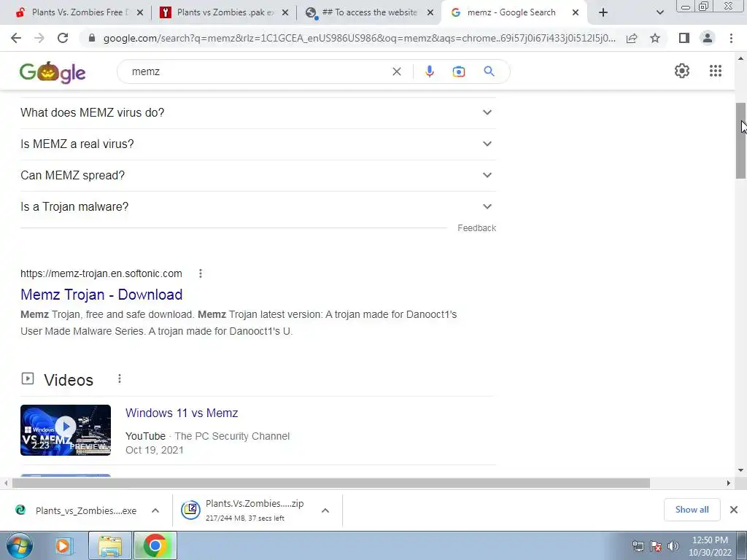Viewport: 747px width, 560px height.
Task: Bookmark this page with the star icon
Action: [x=655, y=38]
